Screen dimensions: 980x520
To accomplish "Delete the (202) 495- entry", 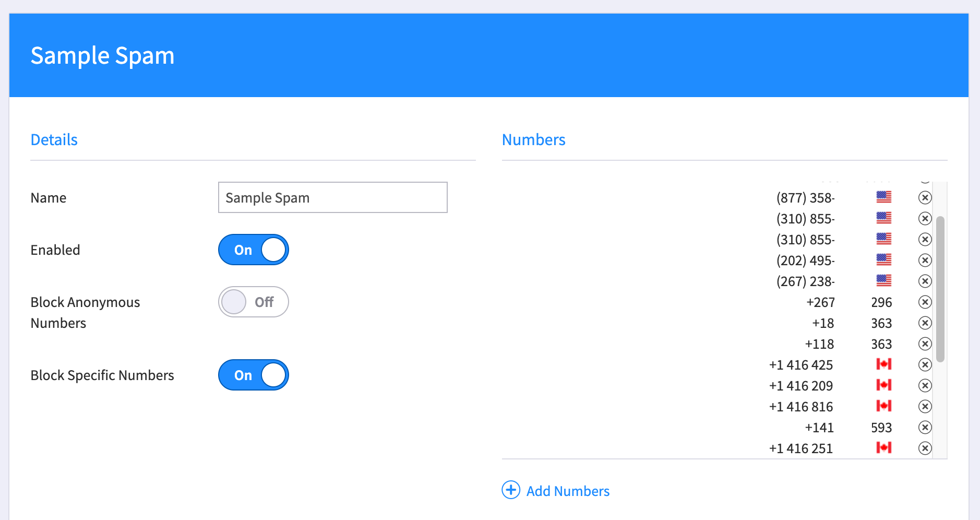I will (x=925, y=260).
